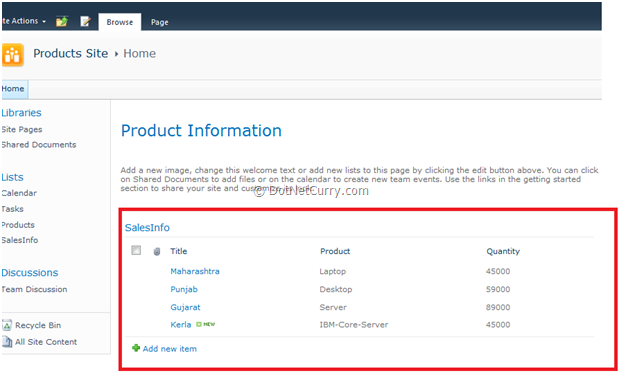
Task: Click the Desktop product cell
Action: click(x=336, y=289)
